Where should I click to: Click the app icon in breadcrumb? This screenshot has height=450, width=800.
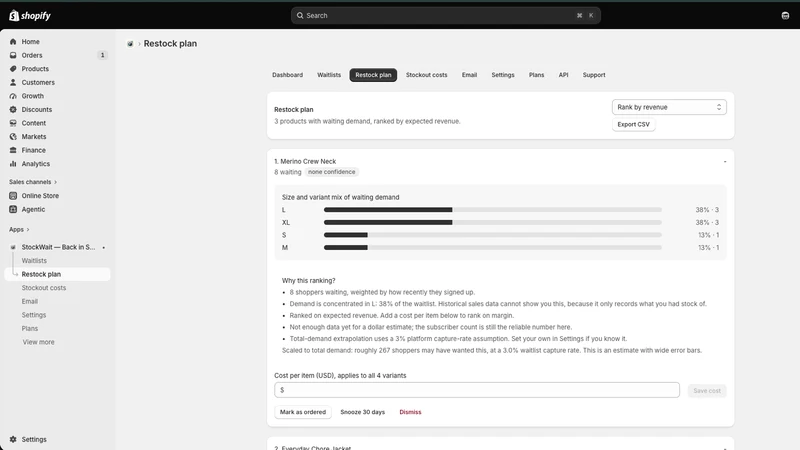[x=130, y=44]
